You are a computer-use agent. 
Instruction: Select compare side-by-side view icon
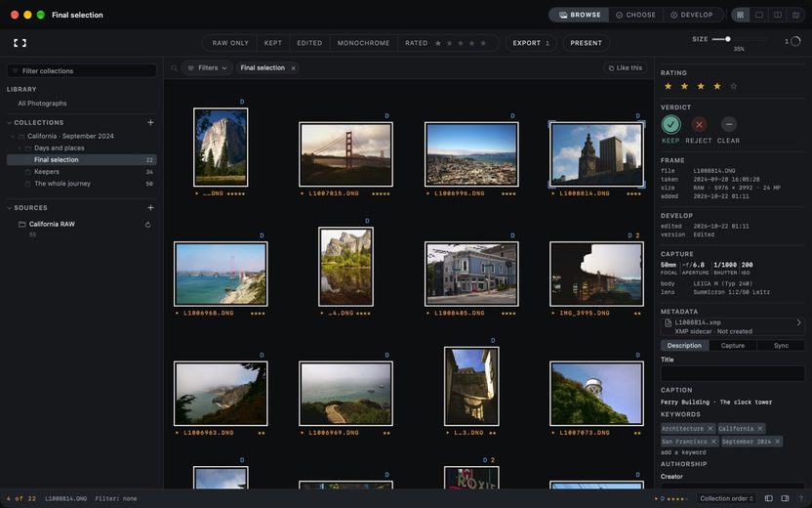tap(777, 15)
